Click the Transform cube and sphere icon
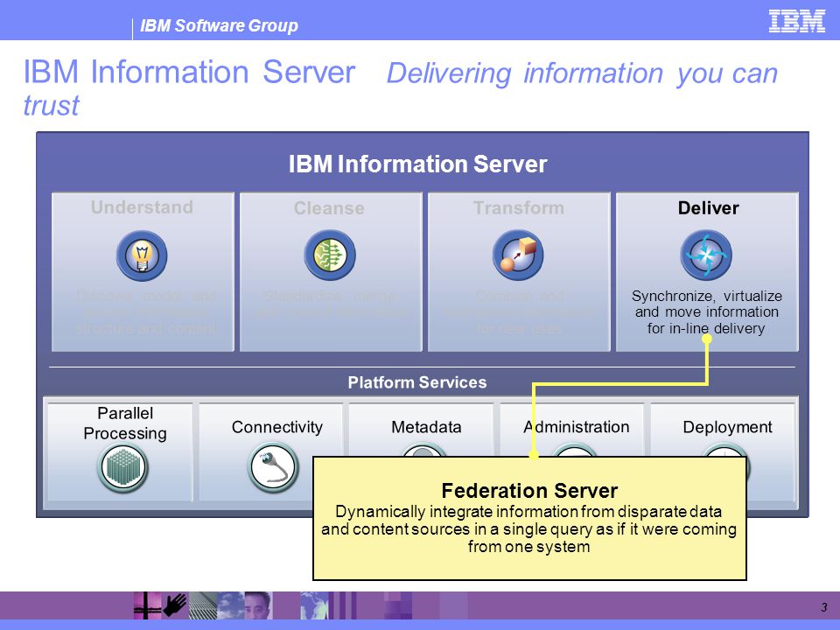 coord(518,255)
